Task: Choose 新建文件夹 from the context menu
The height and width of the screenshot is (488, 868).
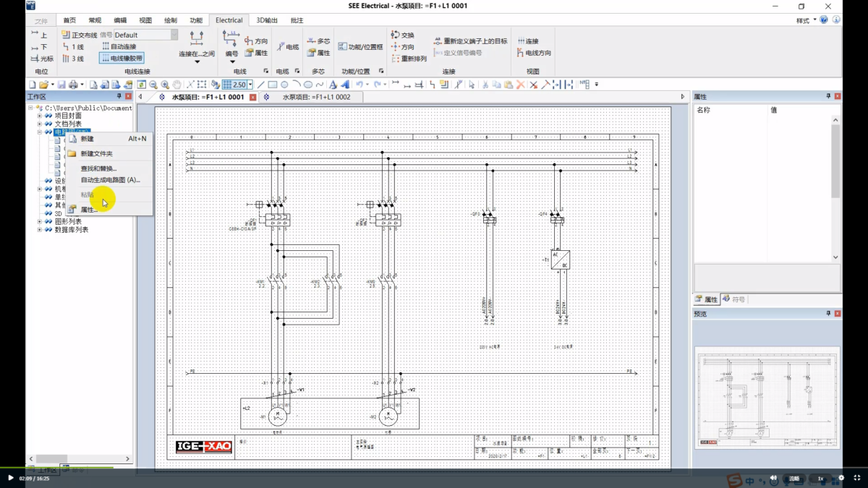Action: tap(96, 153)
